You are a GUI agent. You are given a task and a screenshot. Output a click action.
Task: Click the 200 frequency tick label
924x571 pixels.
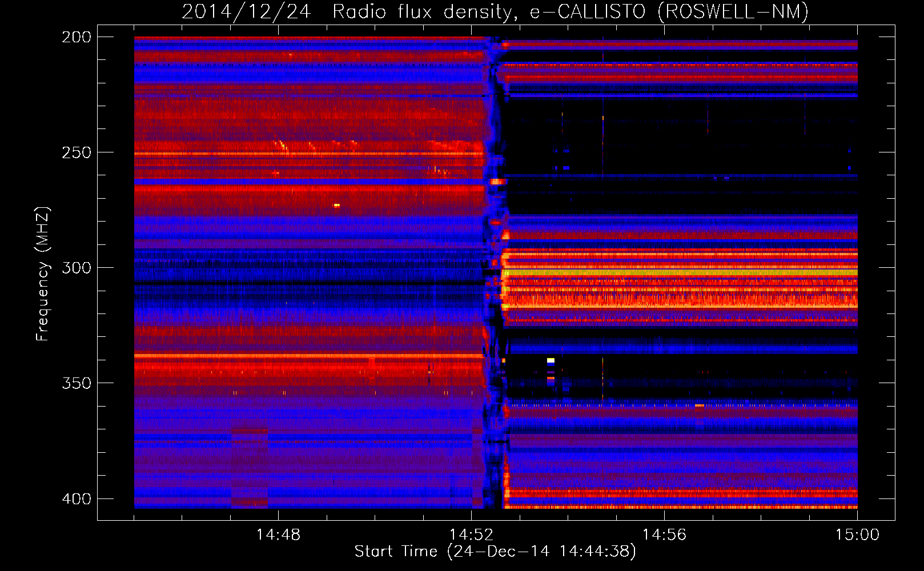(77, 37)
